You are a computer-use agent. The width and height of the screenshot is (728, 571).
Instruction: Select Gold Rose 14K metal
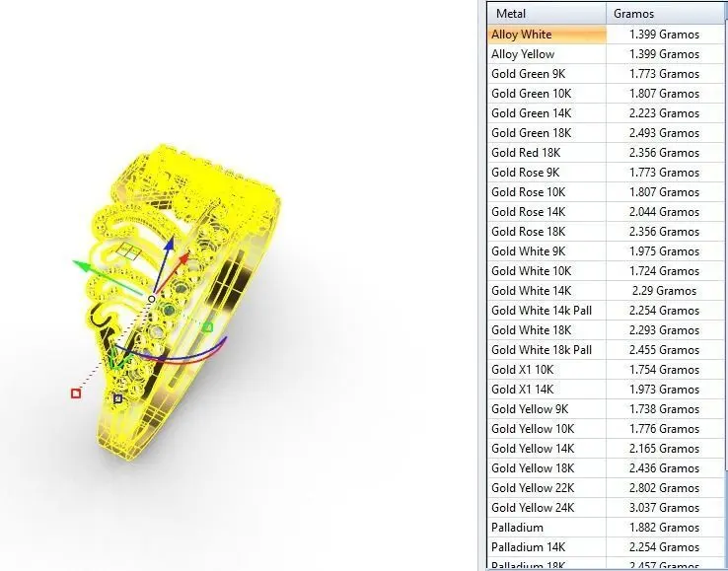point(607,212)
